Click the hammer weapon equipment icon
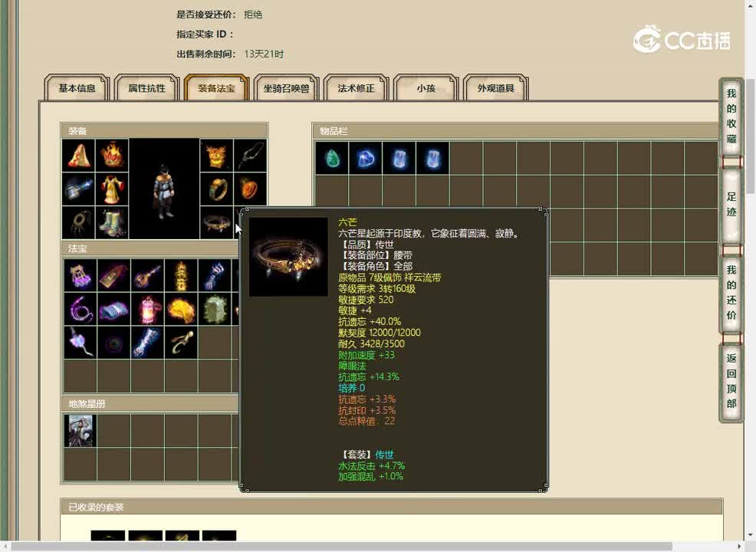This screenshot has height=552, width=756. coord(78,189)
